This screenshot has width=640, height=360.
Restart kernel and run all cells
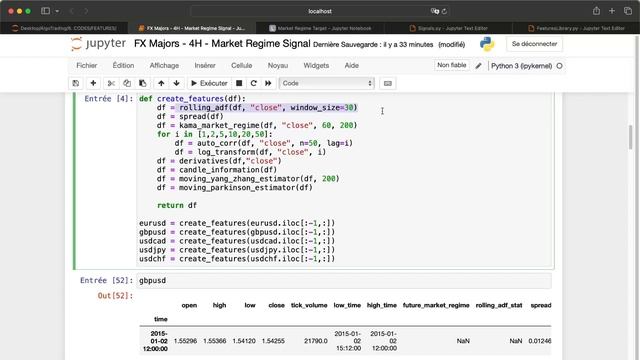268,83
